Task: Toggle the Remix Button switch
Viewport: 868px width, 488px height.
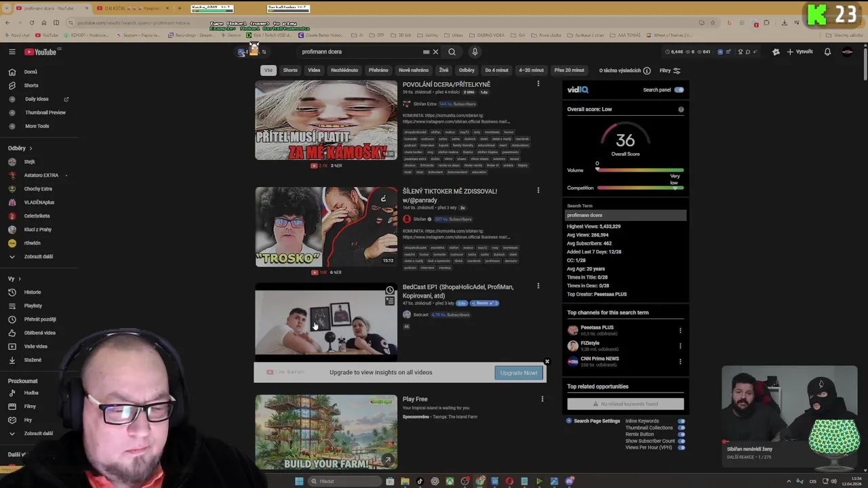Action: coord(682,434)
